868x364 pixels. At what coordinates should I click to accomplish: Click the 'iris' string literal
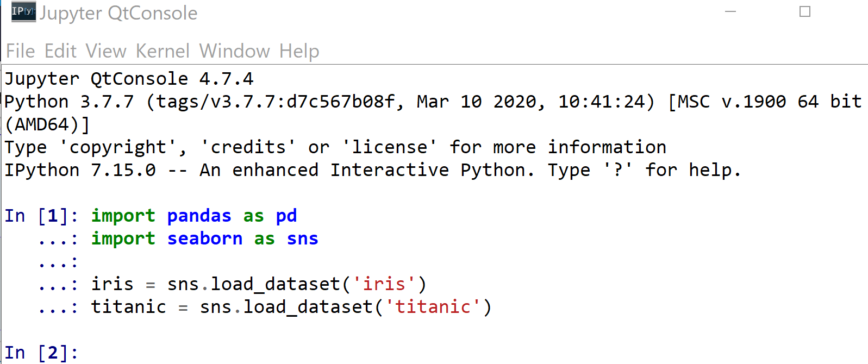(x=384, y=284)
